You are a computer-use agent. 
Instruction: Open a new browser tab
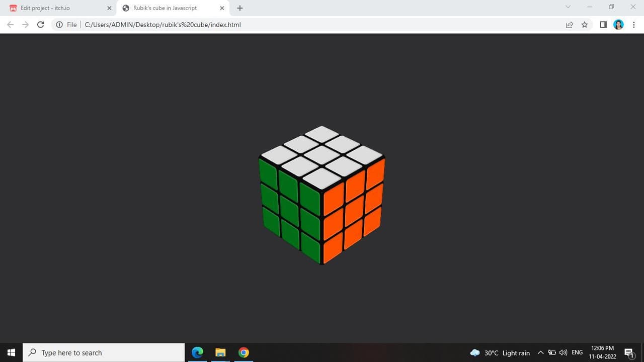(x=240, y=8)
